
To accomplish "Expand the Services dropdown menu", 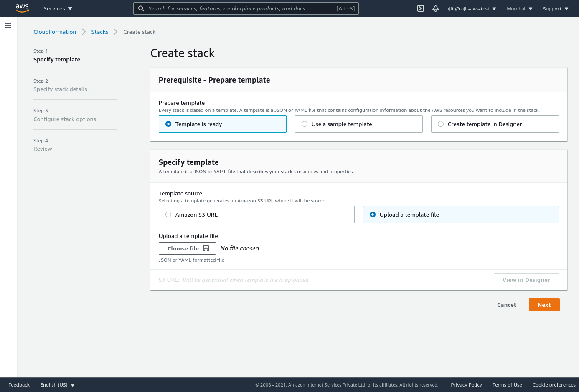I will (x=58, y=8).
